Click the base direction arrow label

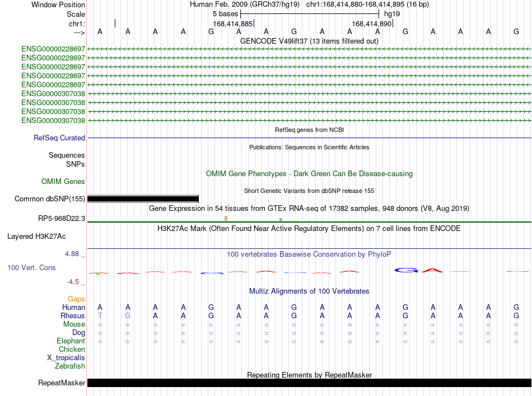click(x=80, y=32)
